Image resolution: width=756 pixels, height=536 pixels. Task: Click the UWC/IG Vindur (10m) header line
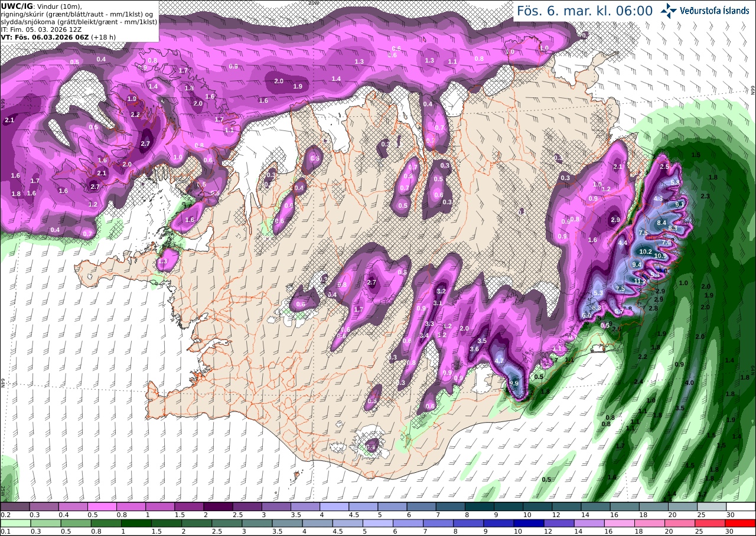(41, 6)
